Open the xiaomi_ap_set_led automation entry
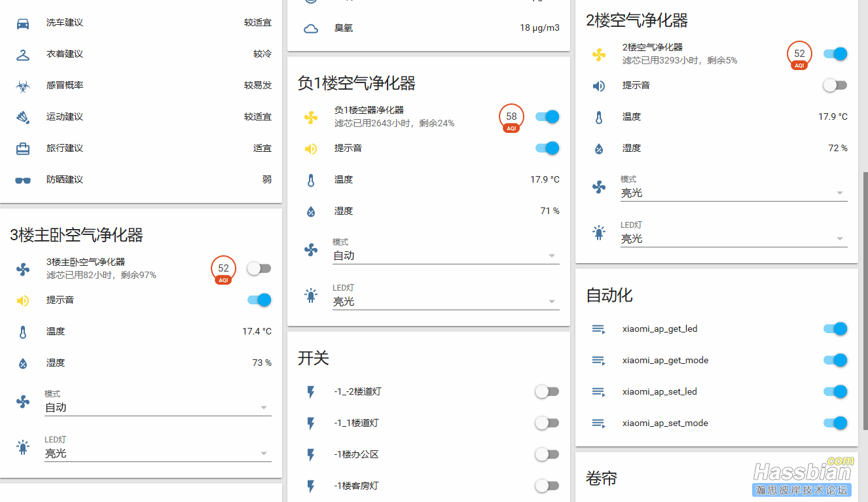The image size is (868, 502). coord(660,392)
